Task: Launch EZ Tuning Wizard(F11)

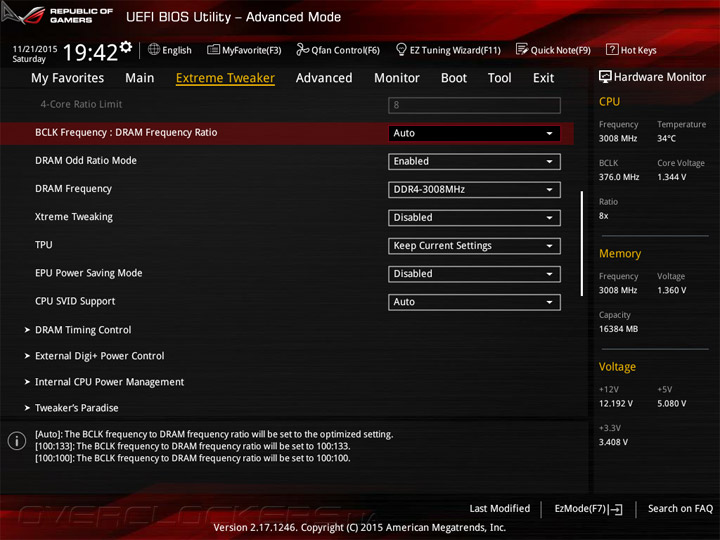Action: pyautogui.click(x=448, y=50)
